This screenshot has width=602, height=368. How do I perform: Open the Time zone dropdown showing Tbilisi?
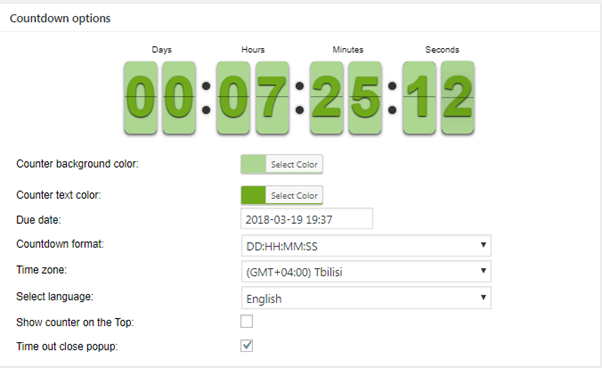[x=366, y=272]
